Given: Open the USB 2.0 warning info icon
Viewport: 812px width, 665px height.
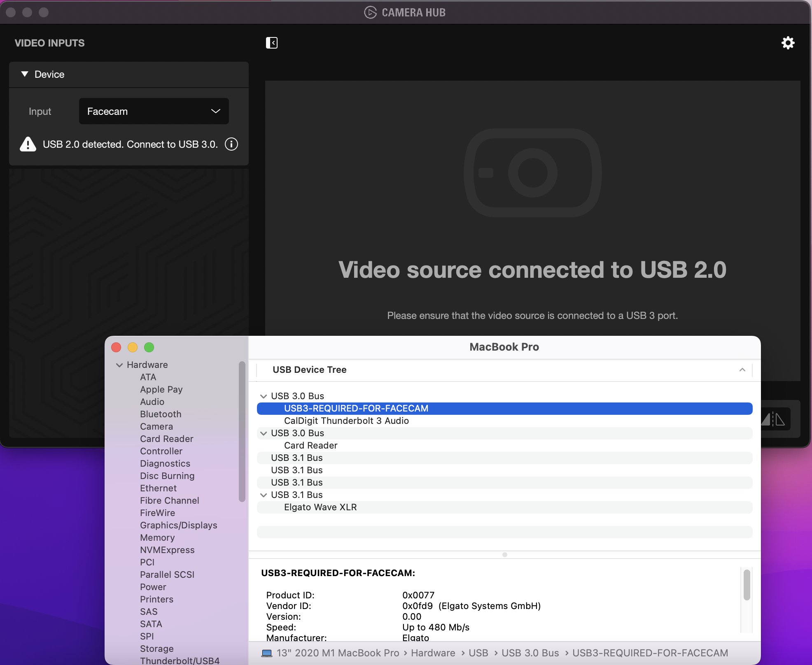Looking at the screenshot, I should 231,144.
